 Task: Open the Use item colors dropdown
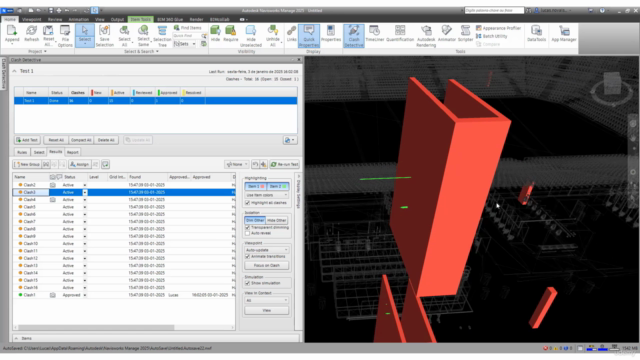267,195
